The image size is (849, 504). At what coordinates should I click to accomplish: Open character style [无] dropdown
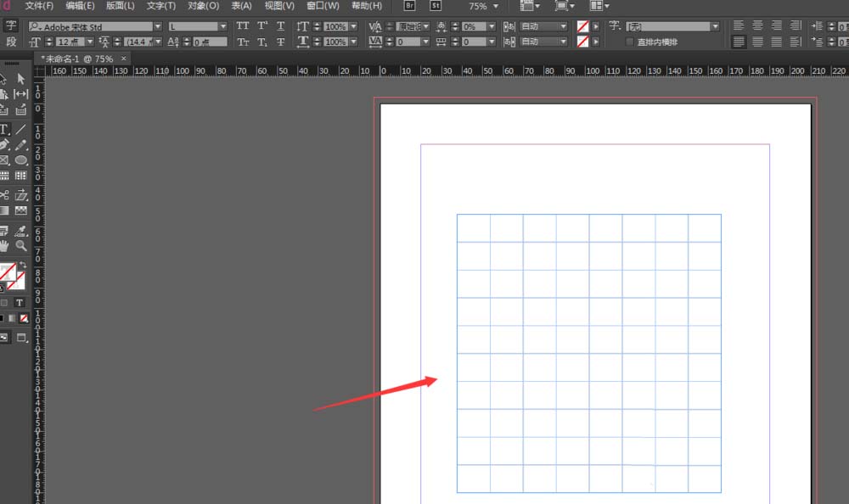[715, 26]
